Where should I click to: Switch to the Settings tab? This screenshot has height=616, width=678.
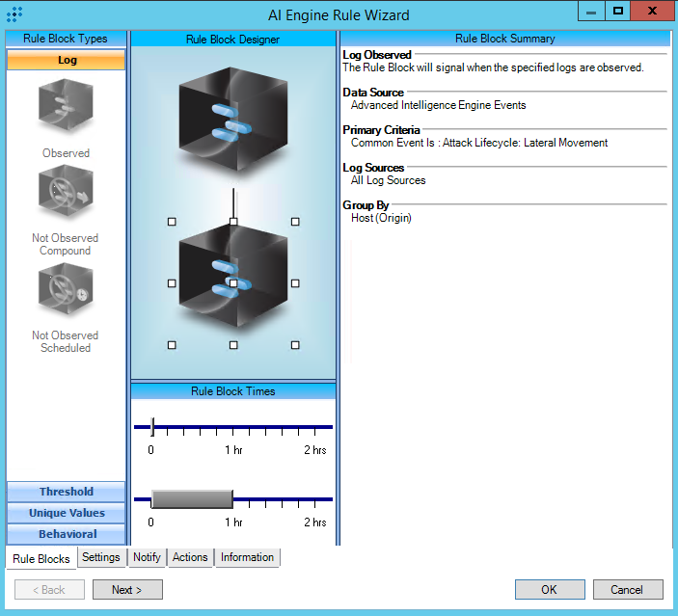tap(101, 557)
